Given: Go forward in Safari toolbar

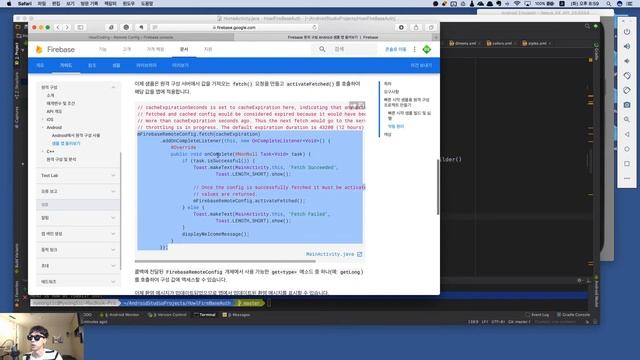Looking at the screenshot, I should pos(67,27).
